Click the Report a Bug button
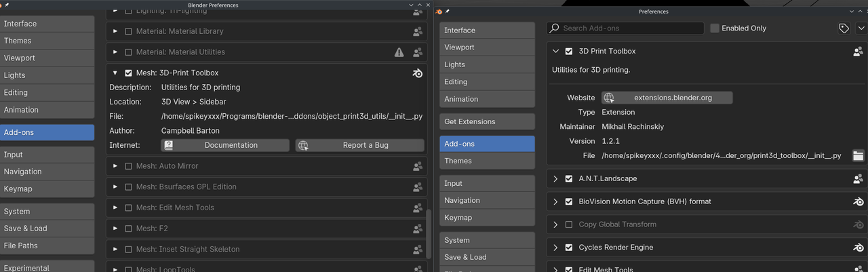 point(359,145)
